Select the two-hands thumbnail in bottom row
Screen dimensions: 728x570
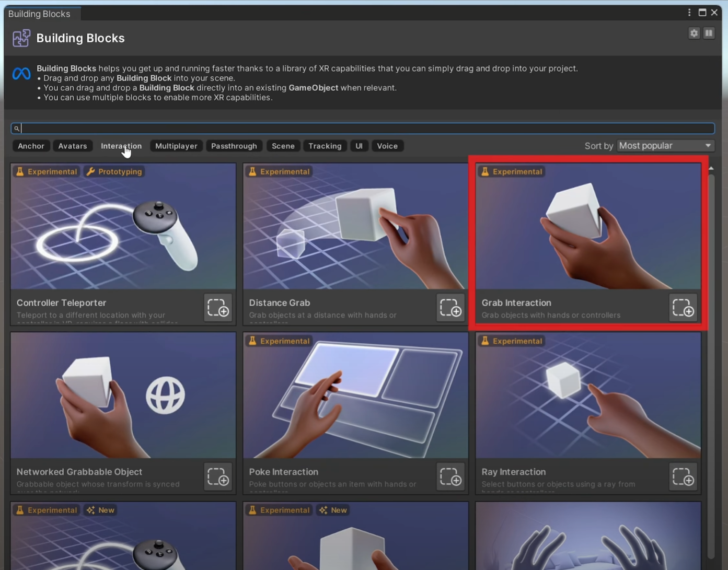[588, 536]
